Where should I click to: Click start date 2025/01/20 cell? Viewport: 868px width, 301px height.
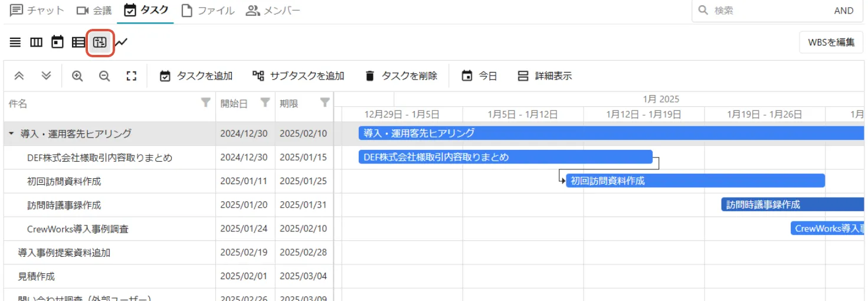coord(244,205)
